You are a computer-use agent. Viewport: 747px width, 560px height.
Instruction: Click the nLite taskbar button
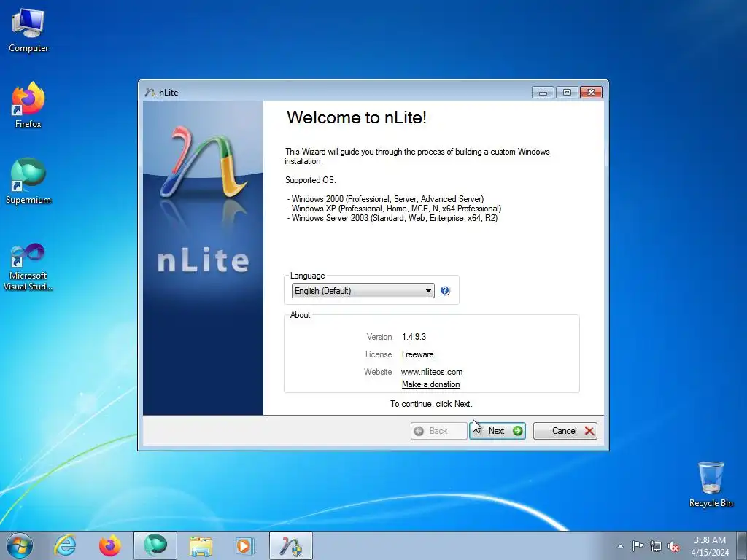291,545
